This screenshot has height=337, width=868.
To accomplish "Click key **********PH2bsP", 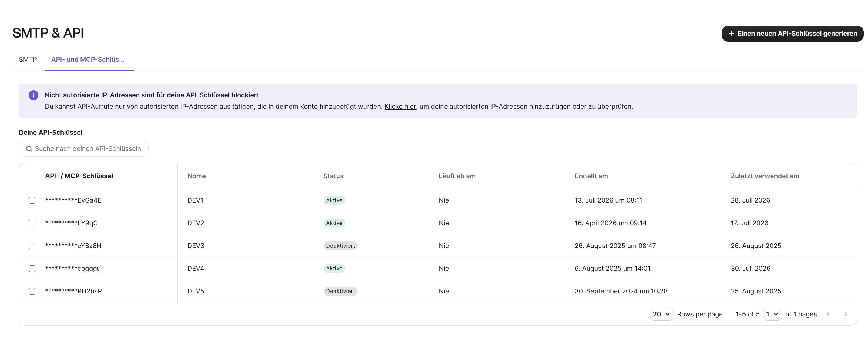I will (x=73, y=291).
